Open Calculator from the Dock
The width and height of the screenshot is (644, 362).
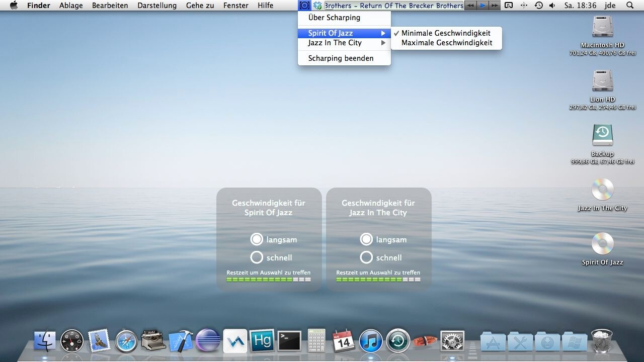tap(316, 341)
